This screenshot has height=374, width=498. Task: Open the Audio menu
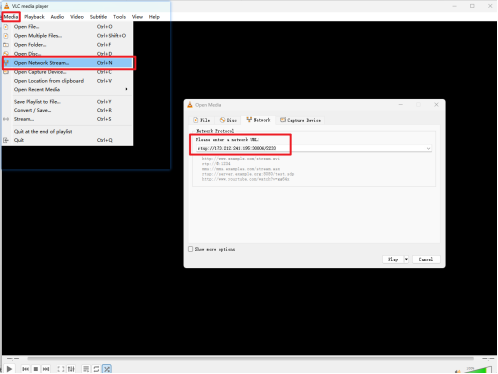point(57,17)
